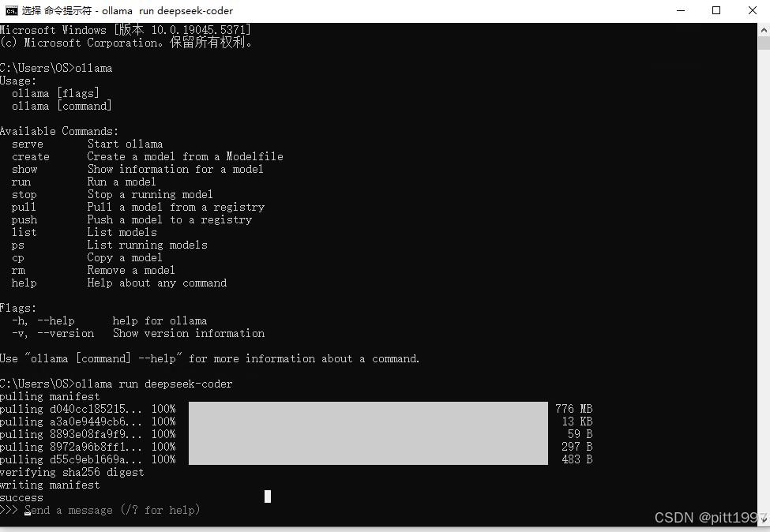This screenshot has height=532, width=770.
Task: Click 'Push a model to a registry'
Action: [x=170, y=220]
